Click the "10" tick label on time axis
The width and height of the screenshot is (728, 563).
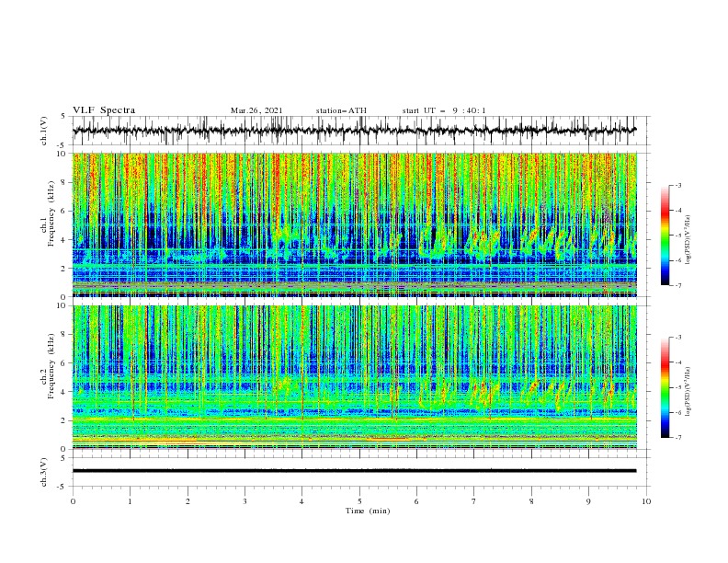[646, 501]
